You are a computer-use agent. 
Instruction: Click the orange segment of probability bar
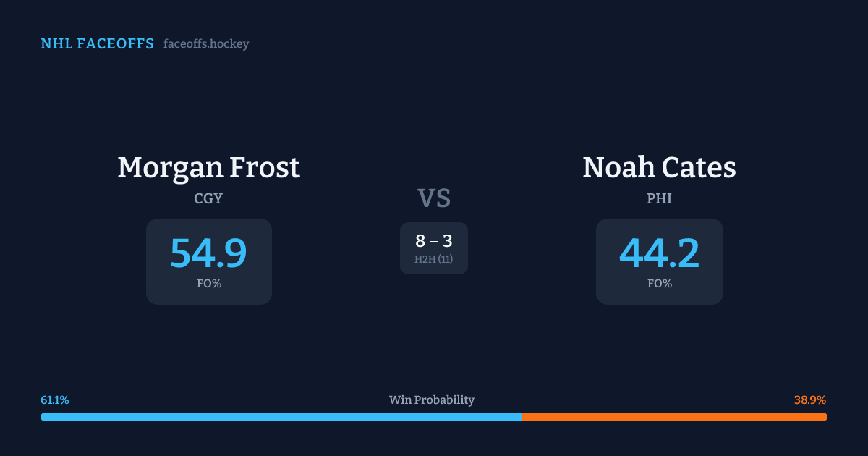[674, 417]
